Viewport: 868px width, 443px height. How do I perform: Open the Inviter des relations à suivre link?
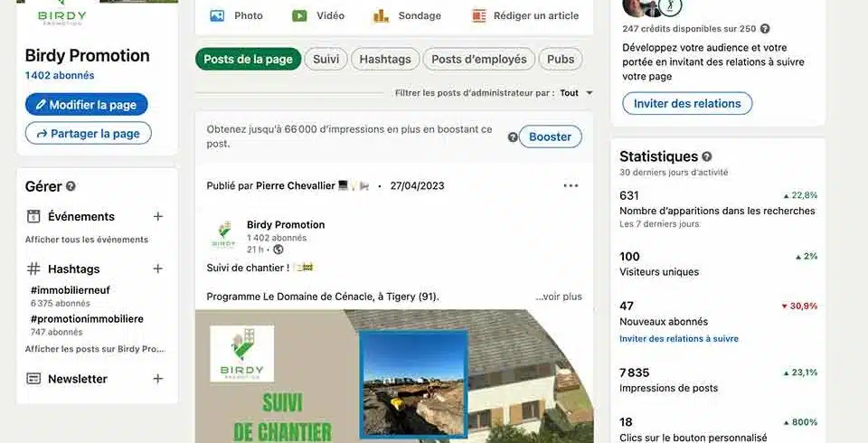click(679, 339)
